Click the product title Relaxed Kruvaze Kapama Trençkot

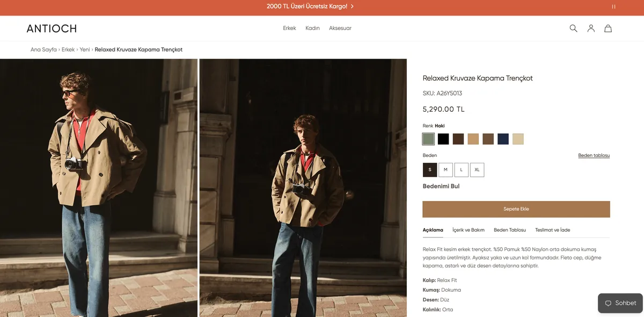point(478,78)
